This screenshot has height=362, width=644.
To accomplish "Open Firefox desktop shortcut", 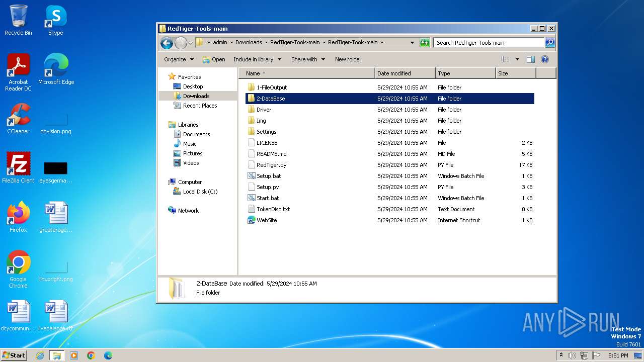I will pos(18,217).
